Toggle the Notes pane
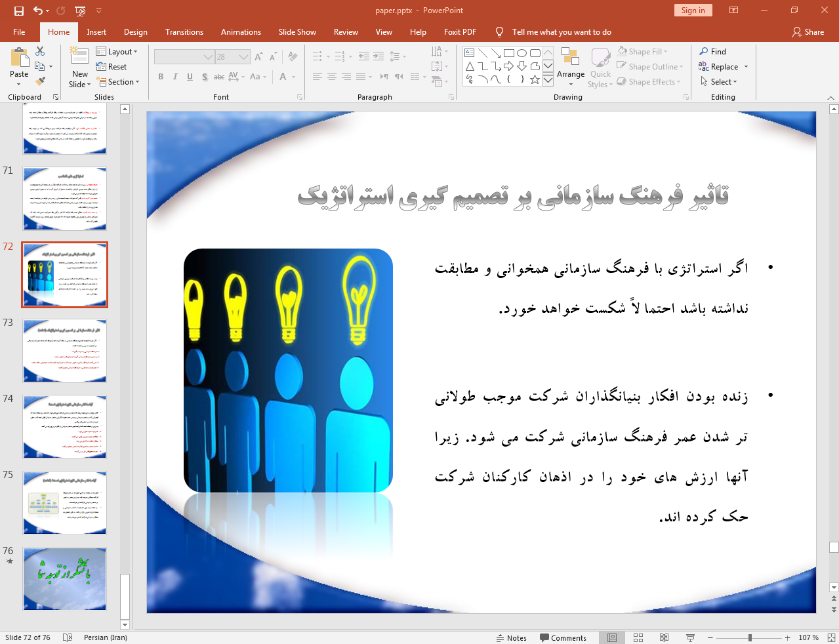Screen dimensions: 839x644 [x=512, y=637]
